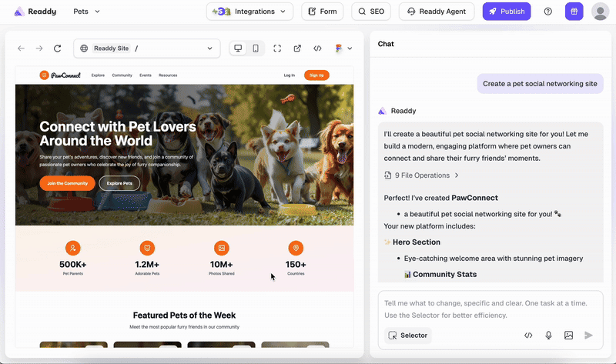Open the help question mark icon
Viewport: 616px width, 364px height.
coord(548,12)
